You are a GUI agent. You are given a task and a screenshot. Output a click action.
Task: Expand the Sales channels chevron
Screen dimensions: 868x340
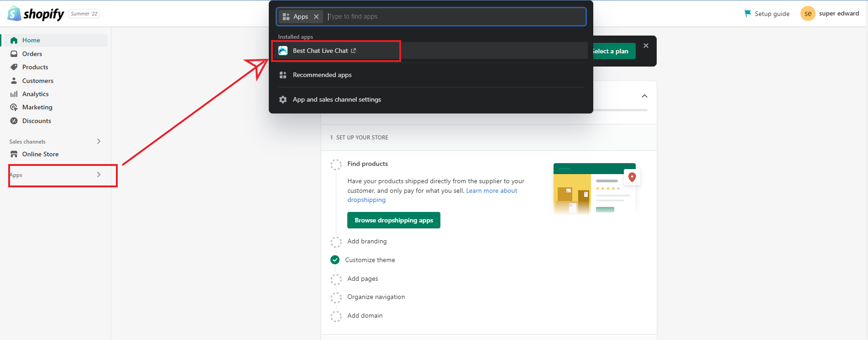(x=99, y=141)
